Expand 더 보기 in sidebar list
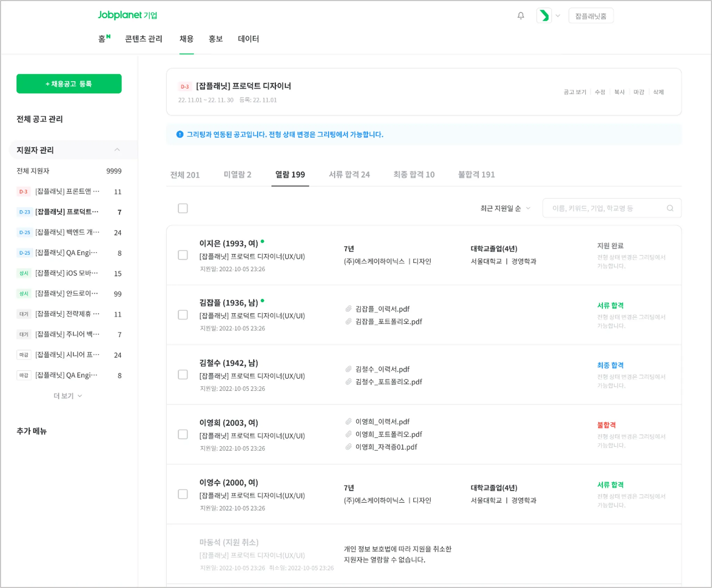The height and width of the screenshot is (588, 712). 68,396
